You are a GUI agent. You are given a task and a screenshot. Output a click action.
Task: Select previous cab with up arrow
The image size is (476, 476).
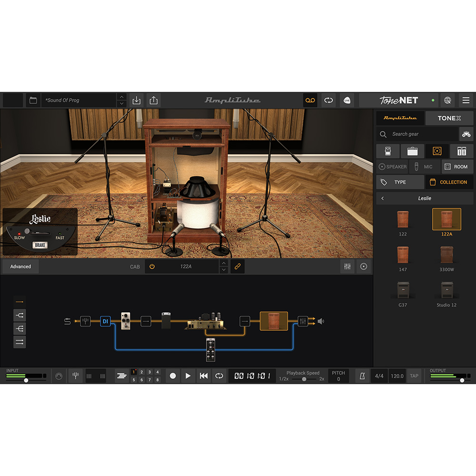(x=224, y=263)
